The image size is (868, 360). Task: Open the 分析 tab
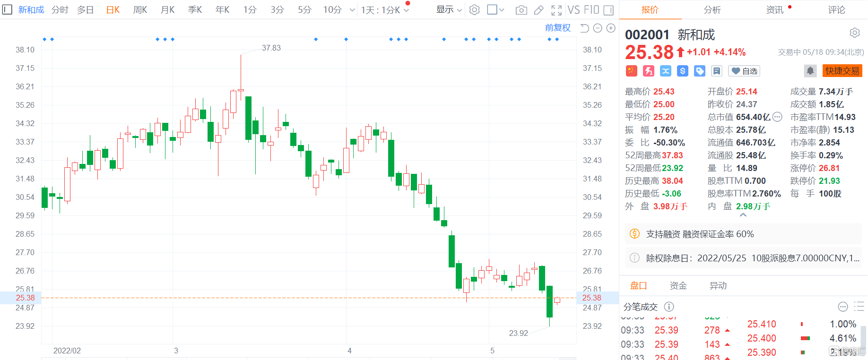coord(712,10)
